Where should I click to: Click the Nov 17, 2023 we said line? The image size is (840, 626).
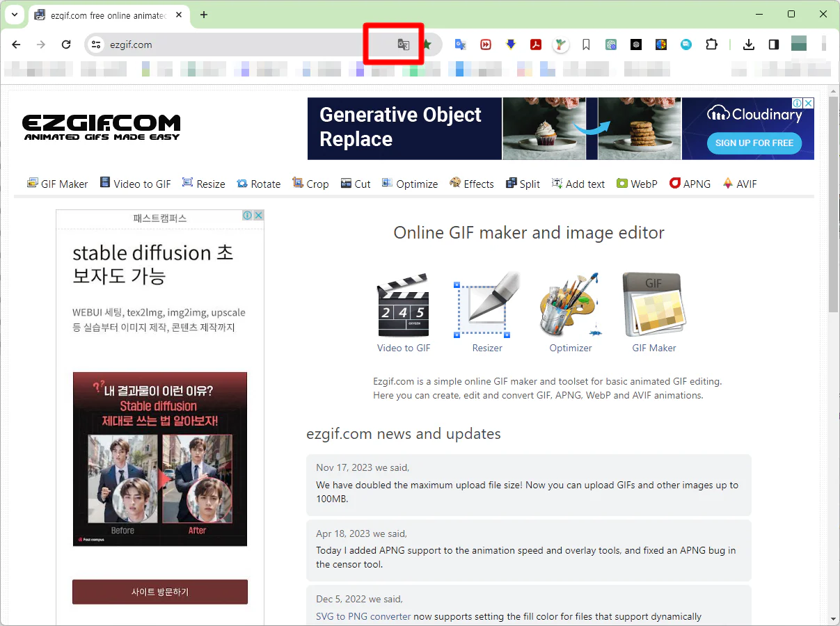[363, 467]
